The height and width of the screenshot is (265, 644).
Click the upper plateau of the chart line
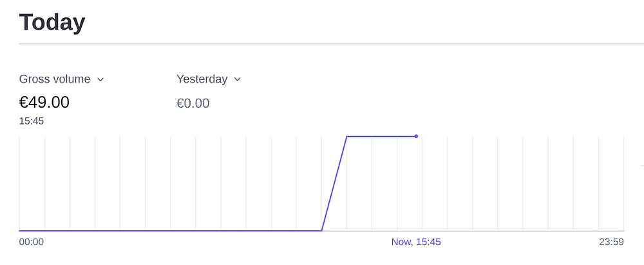click(380, 136)
